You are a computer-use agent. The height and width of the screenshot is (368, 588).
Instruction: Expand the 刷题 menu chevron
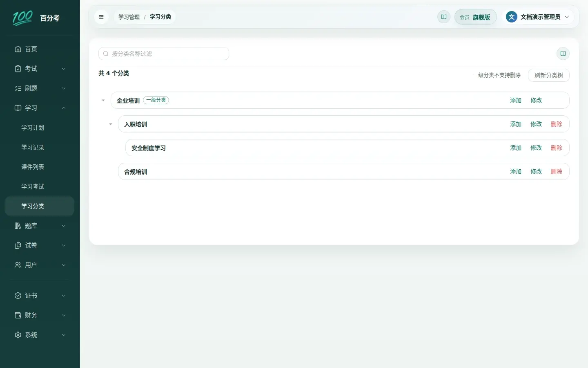[64, 88]
